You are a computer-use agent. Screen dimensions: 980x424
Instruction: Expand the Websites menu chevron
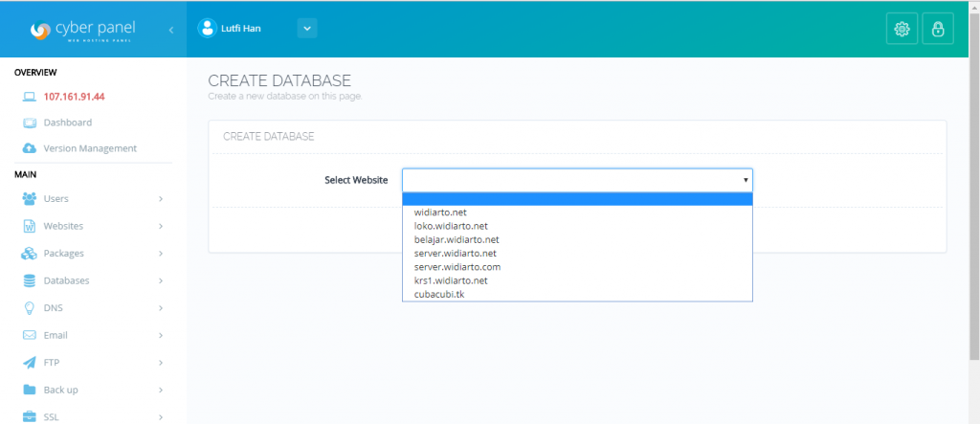(161, 227)
